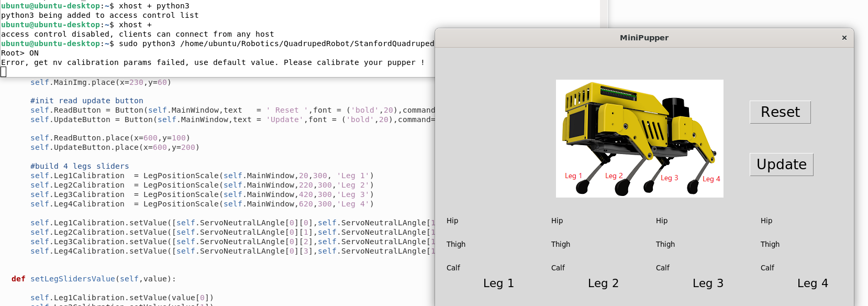
Task: Click 'access control disabled' terminal output line
Action: coord(137,34)
